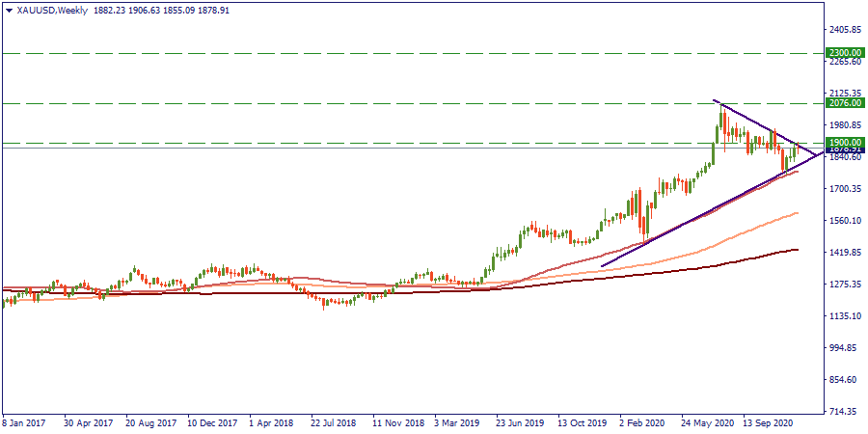The height and width of the screenshot is (434, 868).
Task: Click the 2 Feb 2020 date label
Action: 643,423
